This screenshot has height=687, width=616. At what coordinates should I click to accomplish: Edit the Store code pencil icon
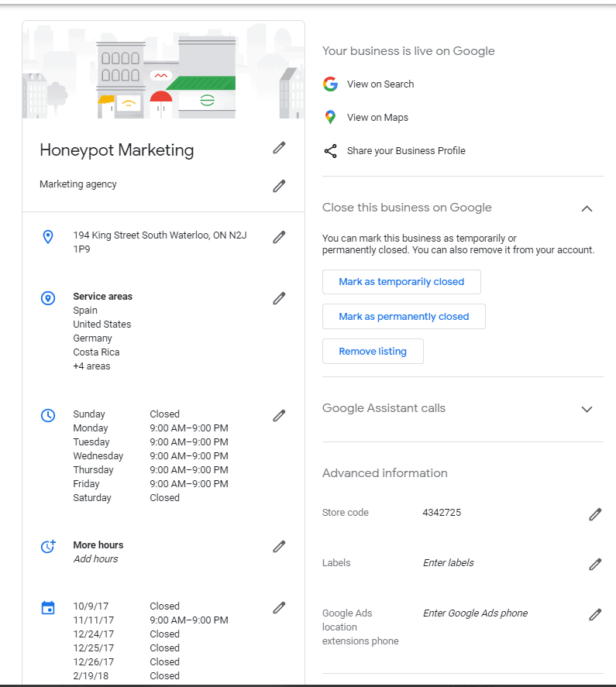[x=595, y=514]
